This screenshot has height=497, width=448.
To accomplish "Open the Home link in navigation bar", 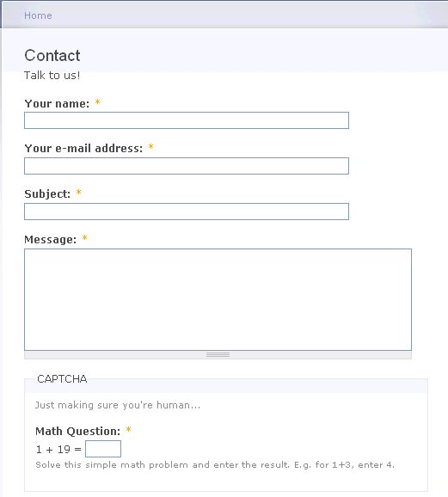I will click(x=38, y=15).
